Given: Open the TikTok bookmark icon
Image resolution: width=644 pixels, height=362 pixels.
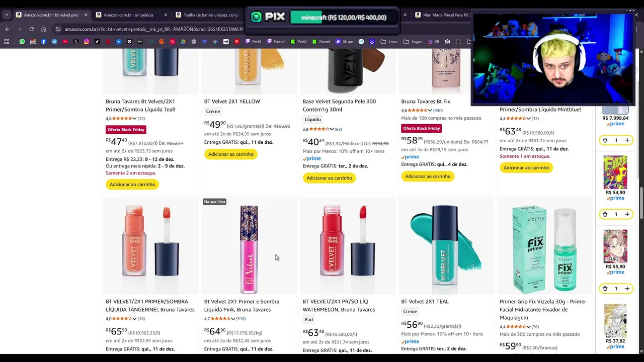Looking at the screenshot, I should 97,42.
